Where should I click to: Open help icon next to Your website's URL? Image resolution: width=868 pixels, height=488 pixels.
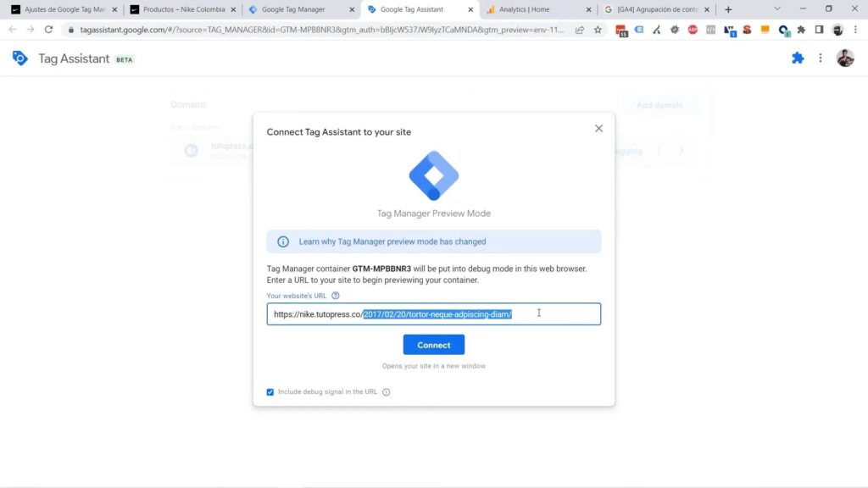[x=335, y=296]
